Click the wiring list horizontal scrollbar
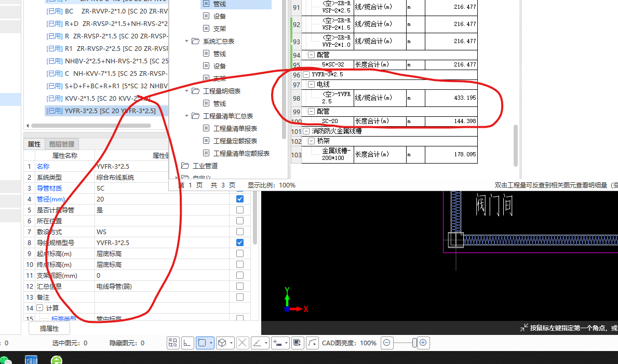 point(91,126)
